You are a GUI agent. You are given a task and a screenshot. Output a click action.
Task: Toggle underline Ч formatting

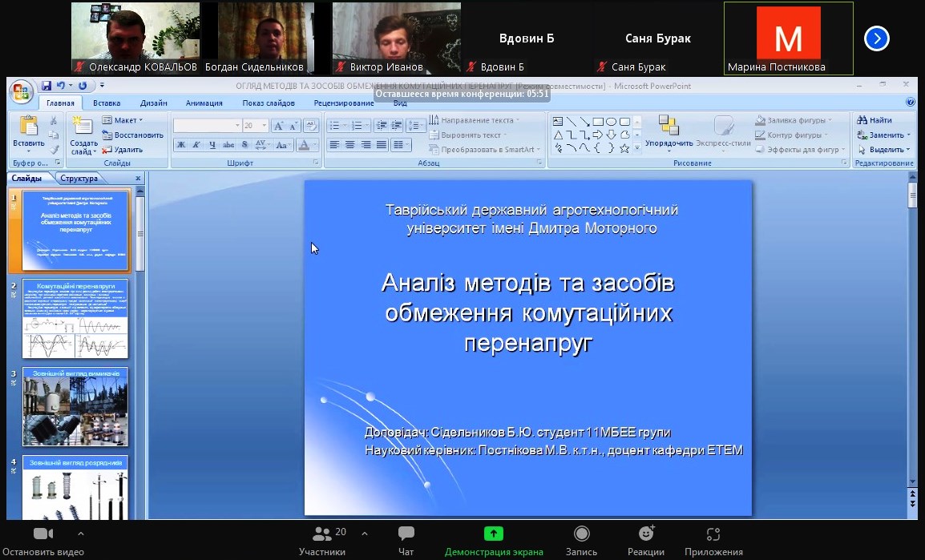click(x=212, y=144)
